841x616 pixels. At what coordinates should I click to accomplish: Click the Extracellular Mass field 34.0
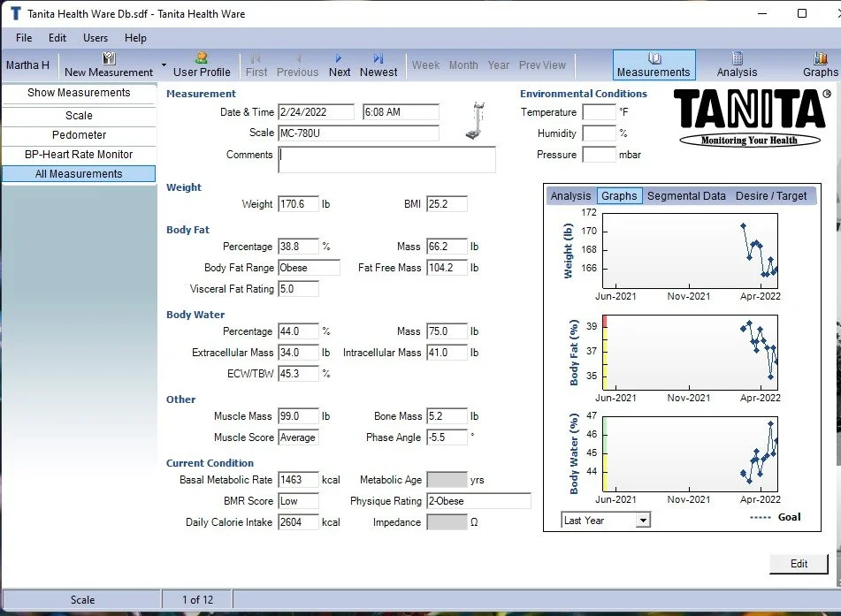tap(298, 353)
